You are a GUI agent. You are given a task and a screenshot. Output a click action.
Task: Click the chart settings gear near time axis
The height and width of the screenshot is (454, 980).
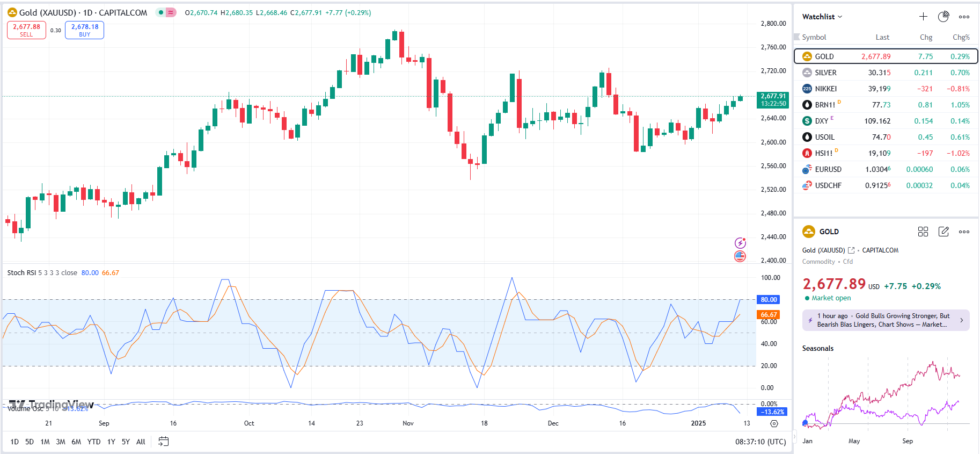click(774, 423)
